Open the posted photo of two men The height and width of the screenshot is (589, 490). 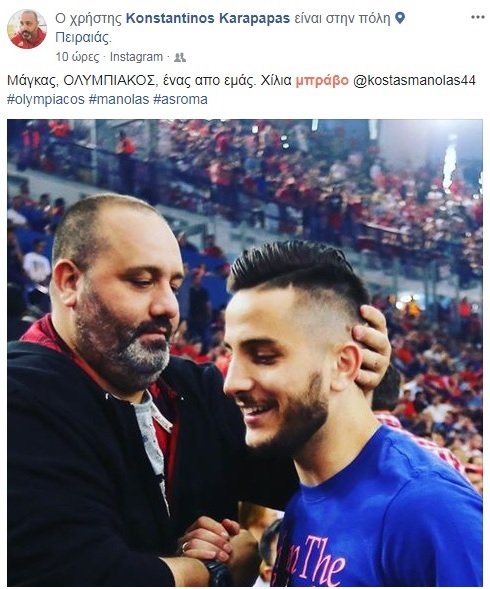pos(245,353)
